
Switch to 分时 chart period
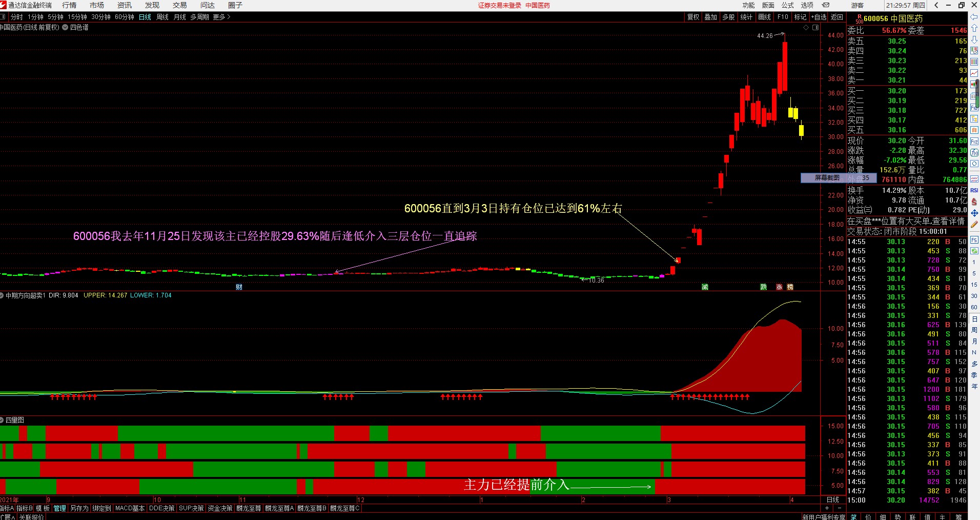[x=17, y=17]
